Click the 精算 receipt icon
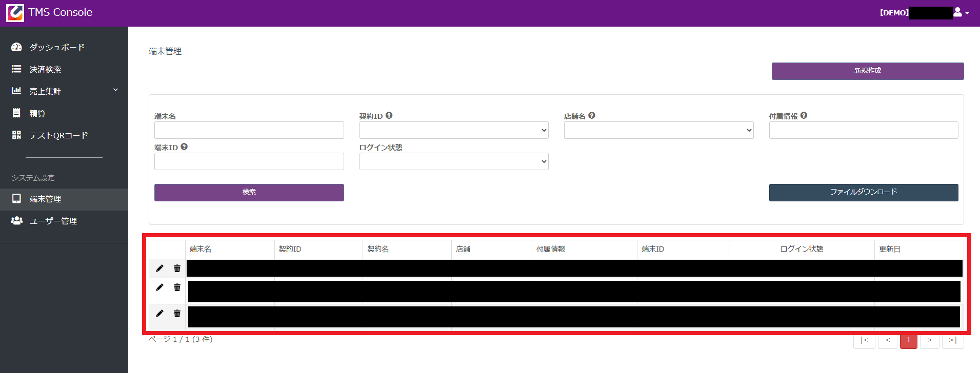980x373 pixels. click(16, 113)
